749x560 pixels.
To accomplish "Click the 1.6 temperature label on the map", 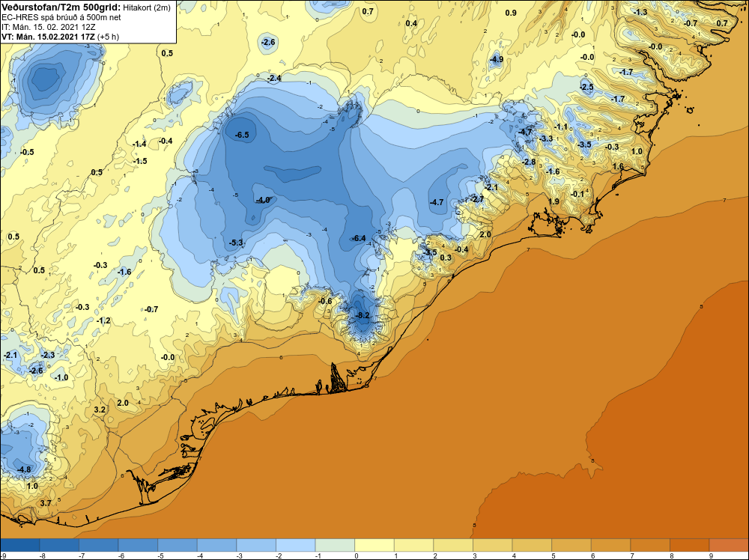I will tap(618, 167).
